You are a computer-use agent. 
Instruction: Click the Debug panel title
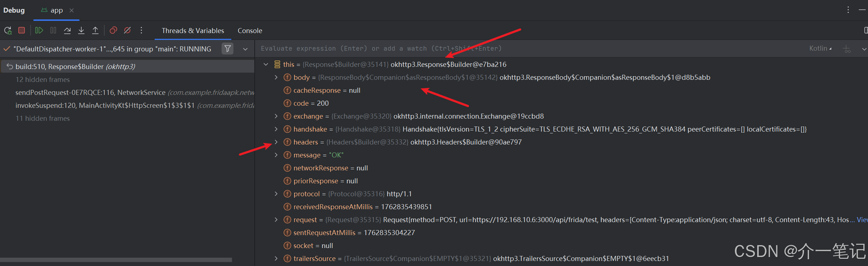coord(14,10)
